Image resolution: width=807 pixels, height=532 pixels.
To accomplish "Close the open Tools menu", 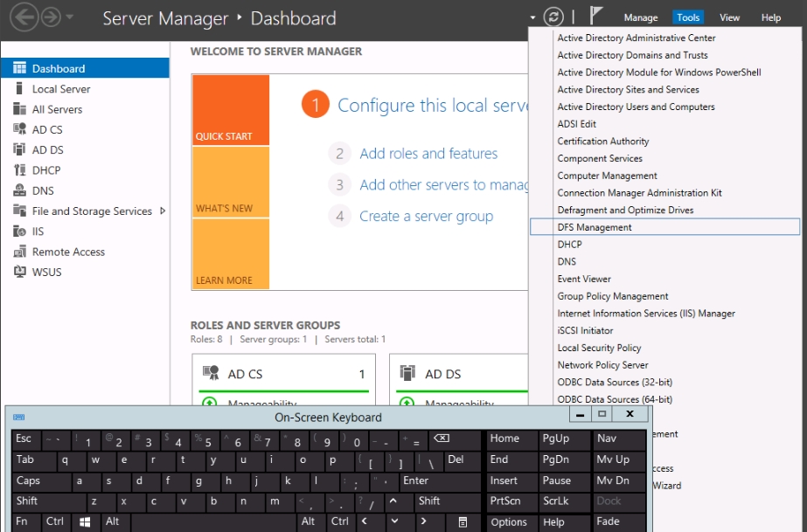I will 688,17.
